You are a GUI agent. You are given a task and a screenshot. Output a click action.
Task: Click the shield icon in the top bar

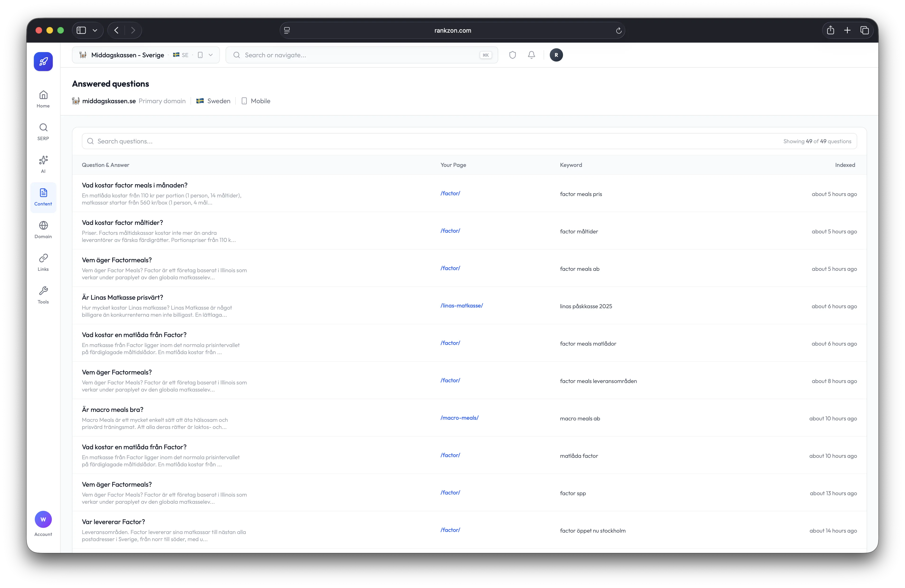point(513,55)
